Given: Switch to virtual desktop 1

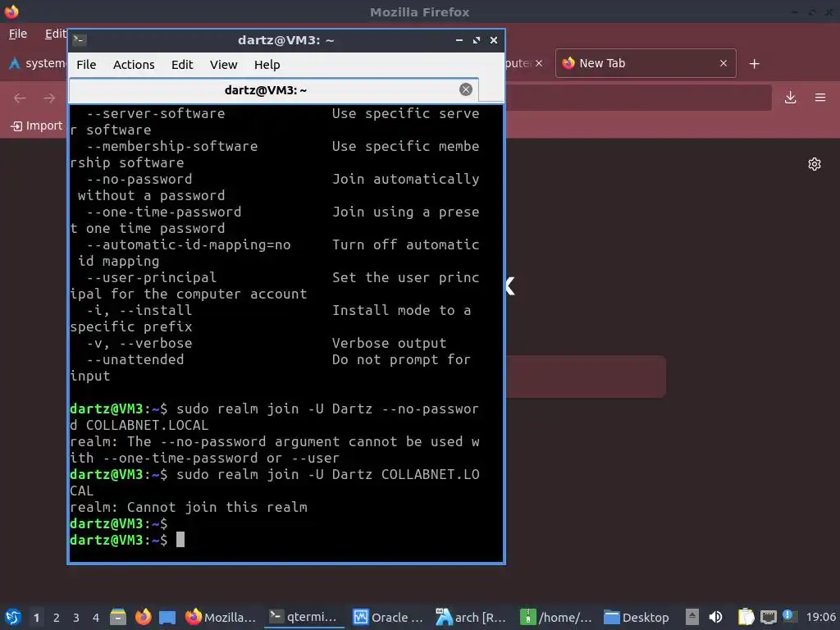Looking at the screenshot, I should [36, 617].
